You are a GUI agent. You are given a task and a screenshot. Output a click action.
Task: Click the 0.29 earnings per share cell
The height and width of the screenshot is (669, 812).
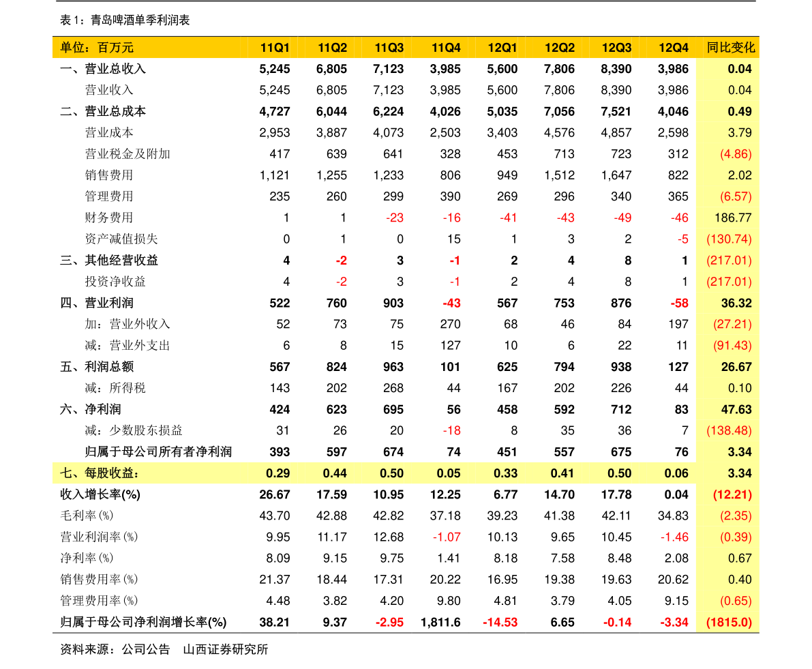tap(277, 473)
